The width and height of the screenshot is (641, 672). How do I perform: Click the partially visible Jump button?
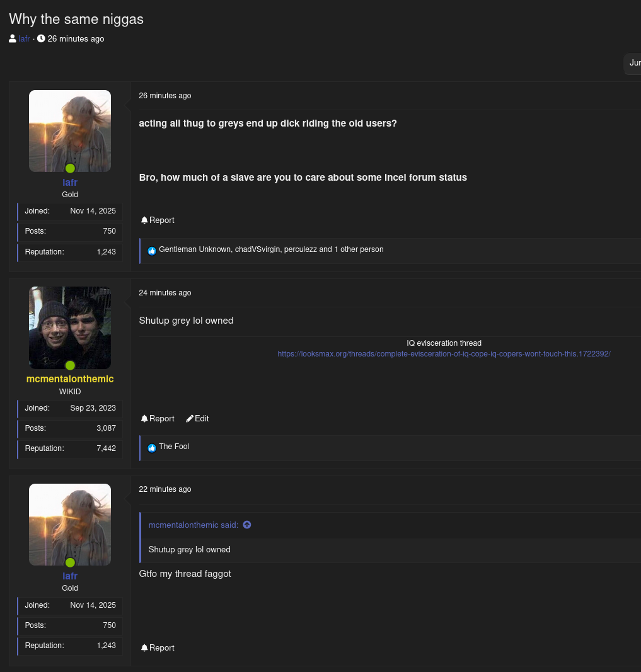[x=633, y=63]
